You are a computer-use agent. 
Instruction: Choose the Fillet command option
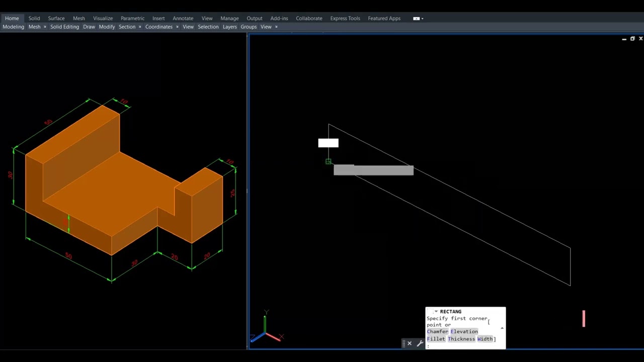[436, 339]
